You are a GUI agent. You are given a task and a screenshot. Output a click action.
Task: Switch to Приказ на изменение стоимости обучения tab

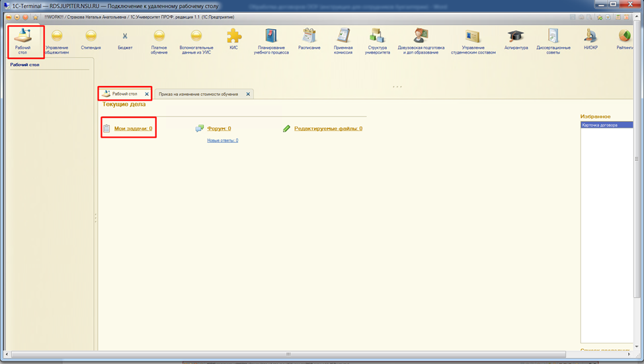click(198, 94)
